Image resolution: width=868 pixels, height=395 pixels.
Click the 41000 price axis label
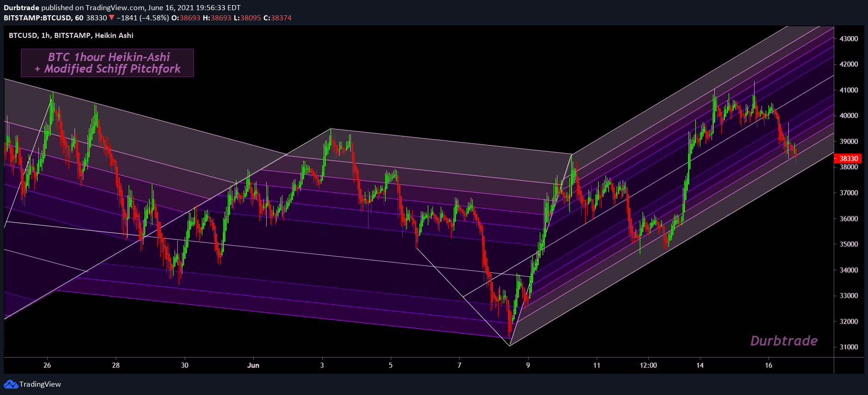[x=849, y=90]
